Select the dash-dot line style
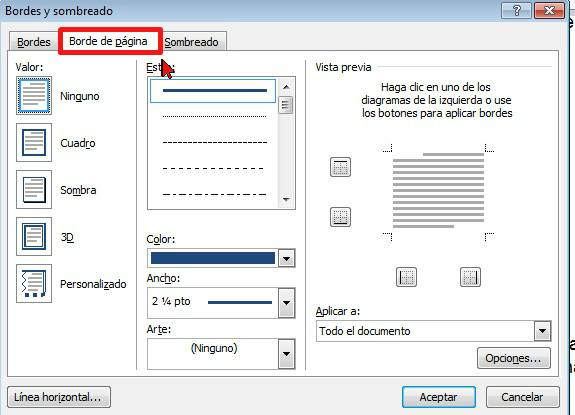 pos(214,194)
